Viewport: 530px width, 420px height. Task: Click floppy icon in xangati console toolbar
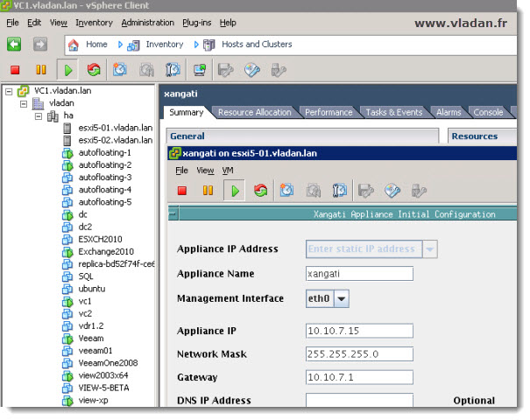pyautogui.click(x=365, y=191)
